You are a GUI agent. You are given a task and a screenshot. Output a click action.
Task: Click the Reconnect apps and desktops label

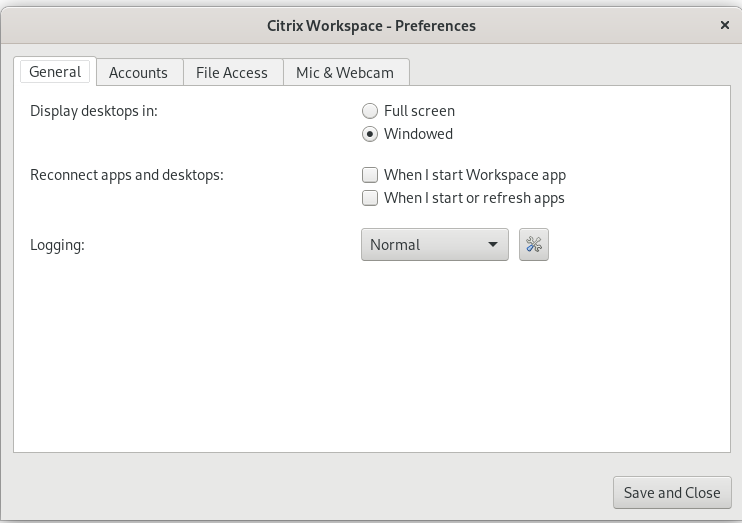coord(127,175)
